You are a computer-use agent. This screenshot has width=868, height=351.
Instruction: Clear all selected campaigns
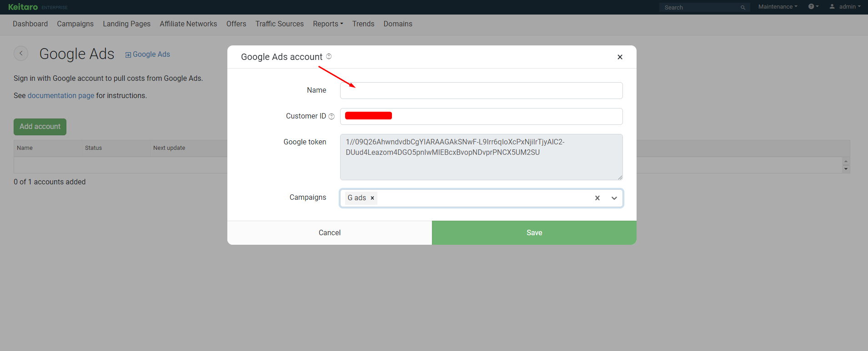point(597,198)
